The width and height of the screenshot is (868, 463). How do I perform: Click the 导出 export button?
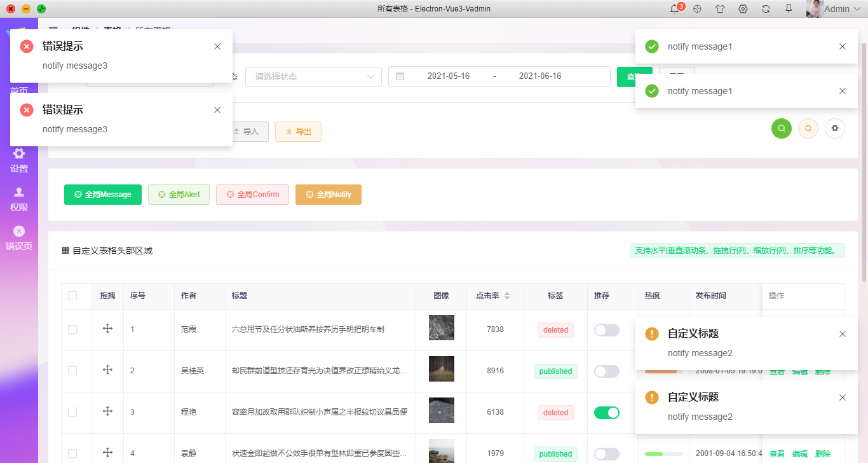(298, 132)
